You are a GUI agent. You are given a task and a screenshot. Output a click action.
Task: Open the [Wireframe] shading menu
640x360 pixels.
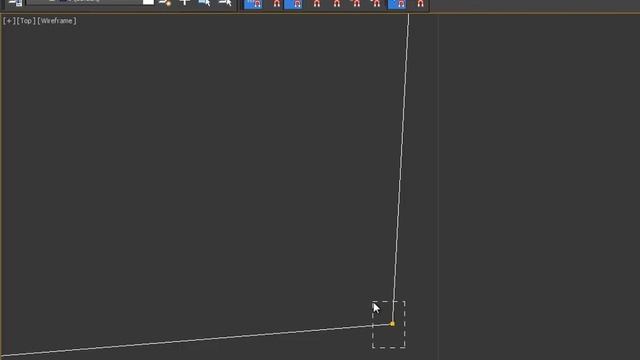coord(57,21)
